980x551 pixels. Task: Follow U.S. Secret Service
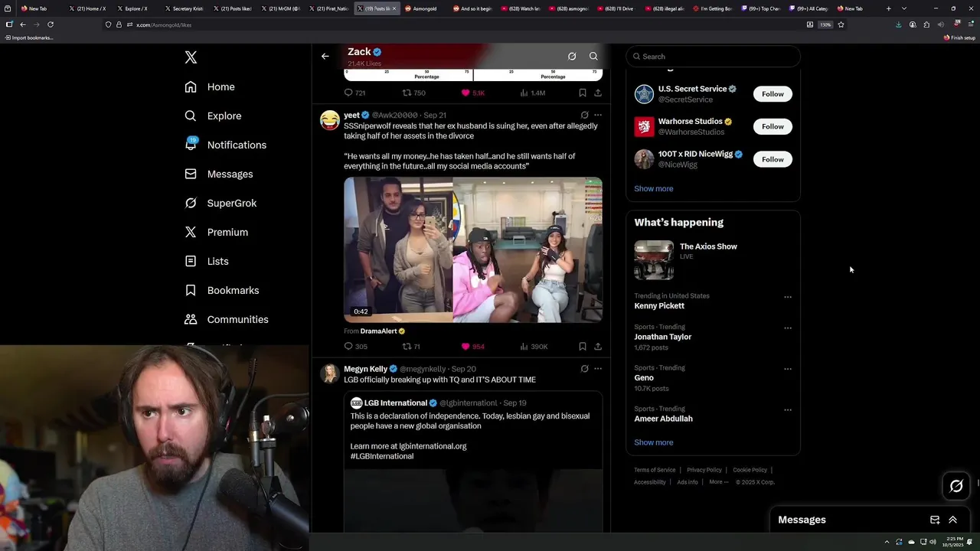[x=773, y=93]
